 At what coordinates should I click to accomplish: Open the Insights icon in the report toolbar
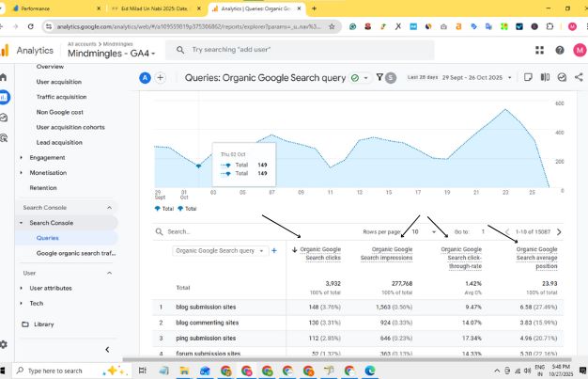[562, 77]
